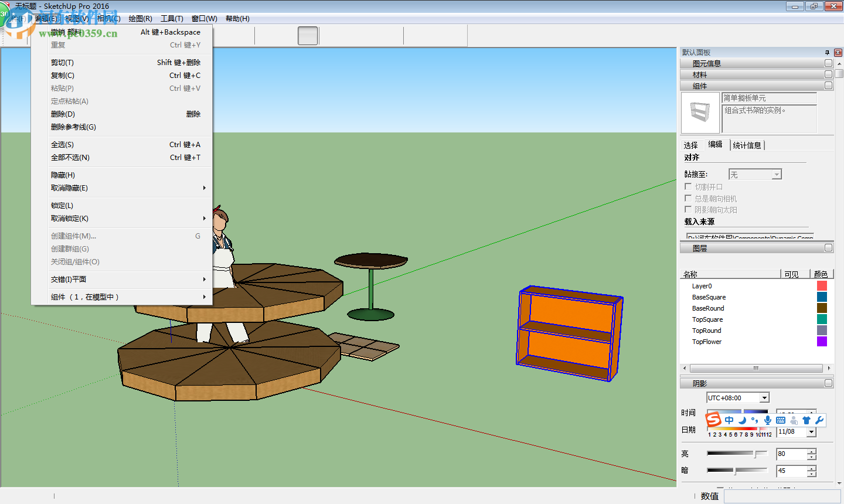Screen dimensions: 844x504
Task: Click TopFlower's purple color swatch
Action: [x=822, y=341]
